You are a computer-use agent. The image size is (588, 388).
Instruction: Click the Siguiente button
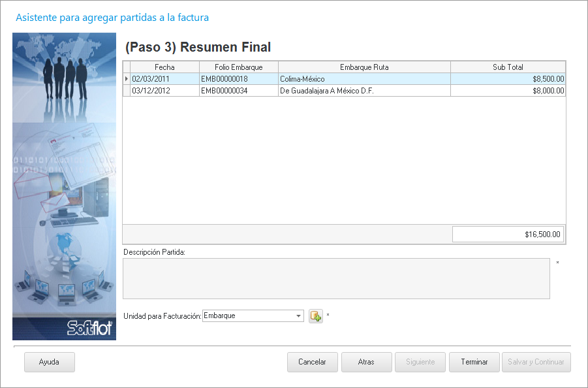[x=420, y=362]
